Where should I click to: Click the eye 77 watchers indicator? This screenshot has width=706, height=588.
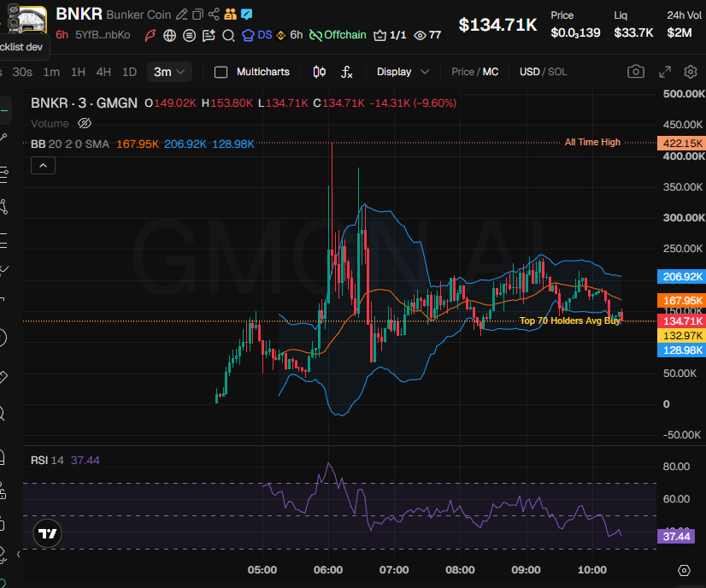click(427, 35)
